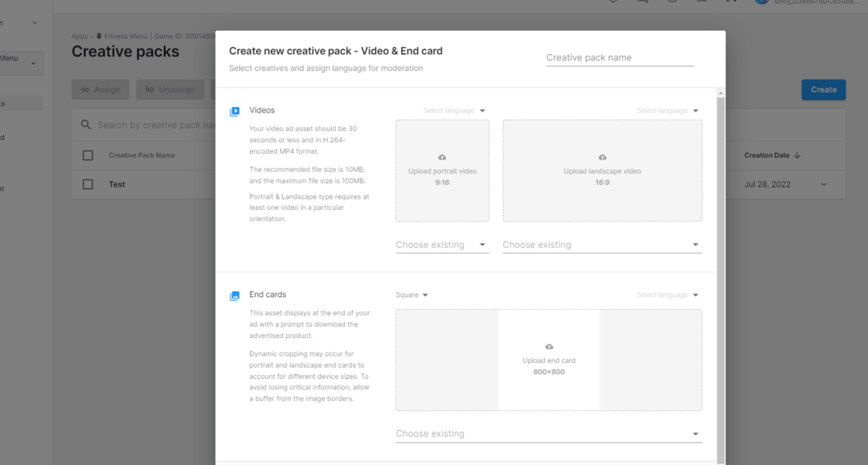This screenshot has width=868, height=465.
Task: Click the Test creative pack name
Action: (117, 184)
